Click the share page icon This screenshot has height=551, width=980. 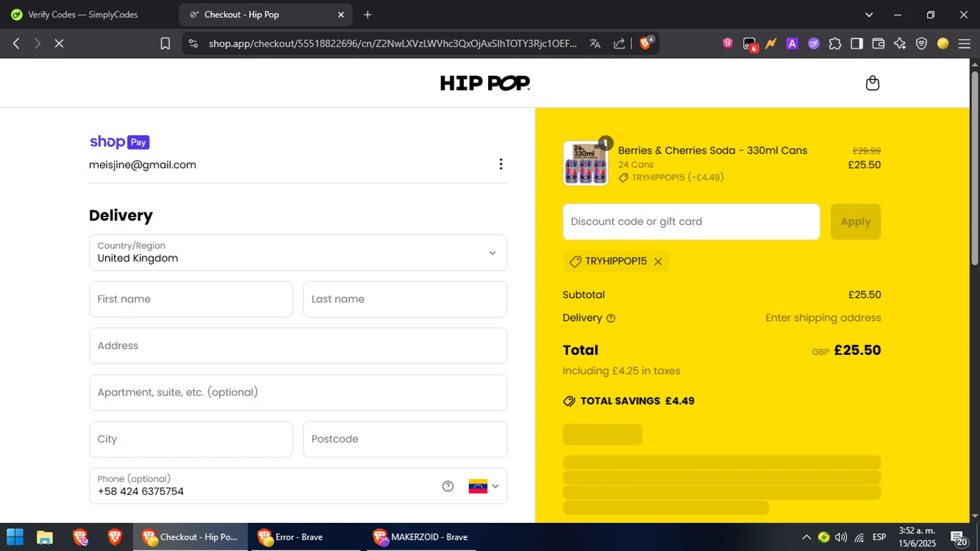(x=619, y=43)
